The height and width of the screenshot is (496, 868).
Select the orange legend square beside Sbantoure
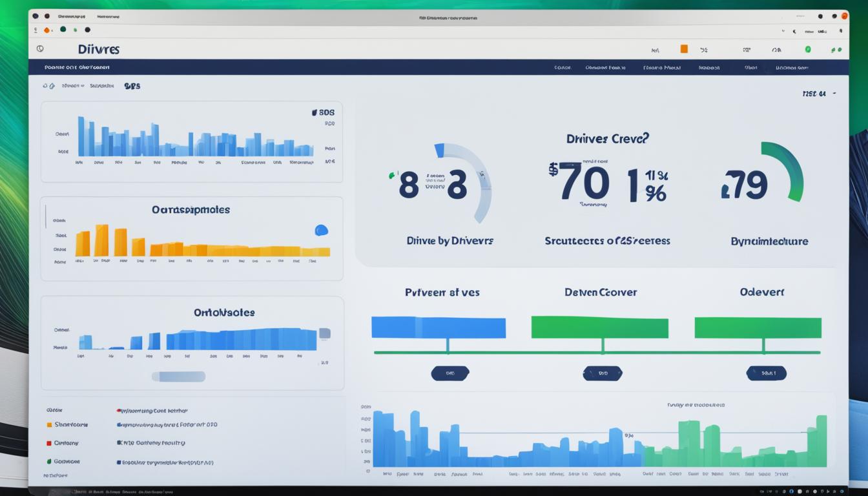pyautogui.click(x=49, y=425)
